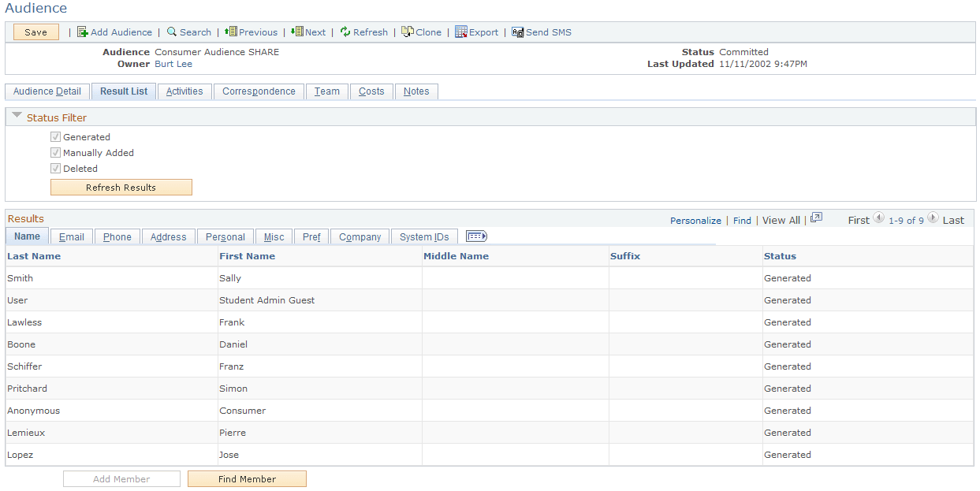Open Search using its toolbar icon
Viewport: 980px width, 491px height.
[170, 32]
